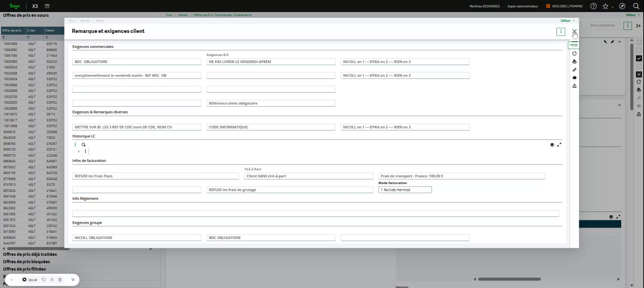Open row 1 actions menu in Historique LC
Viewport: 644px width, 288px height.
pos(85,151)
